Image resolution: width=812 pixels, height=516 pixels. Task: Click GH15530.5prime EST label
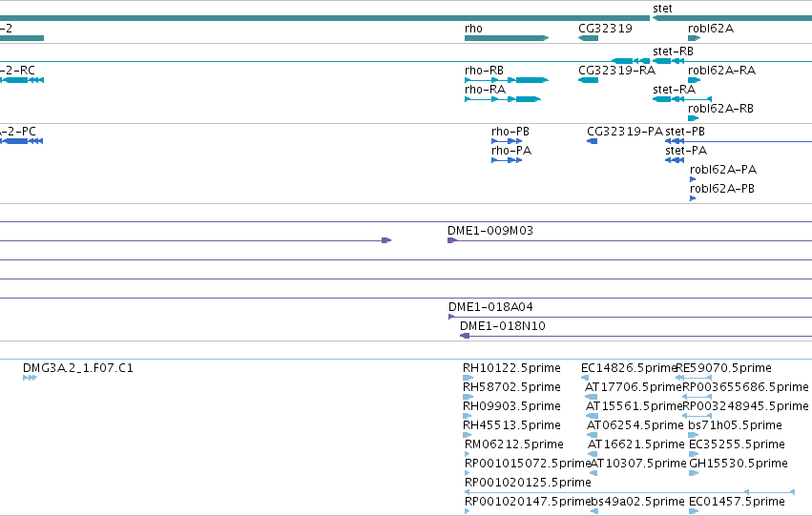coord(738,464)
